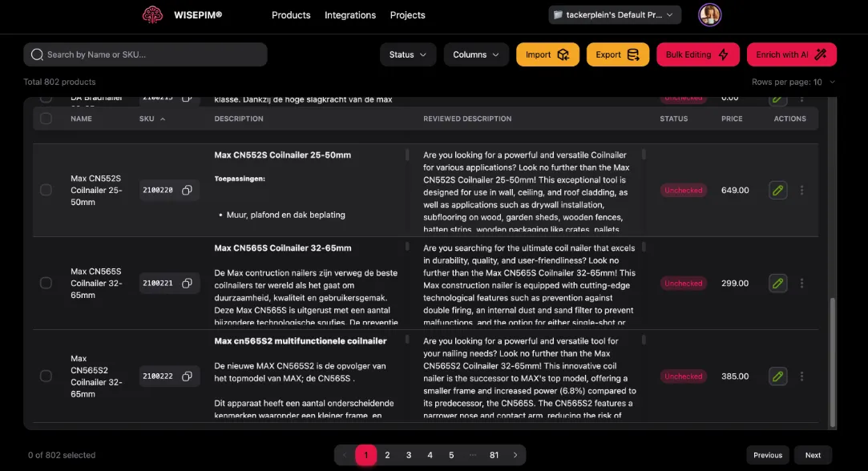
Task: Open the Status filter dropdown
Action: pos(408,54)
